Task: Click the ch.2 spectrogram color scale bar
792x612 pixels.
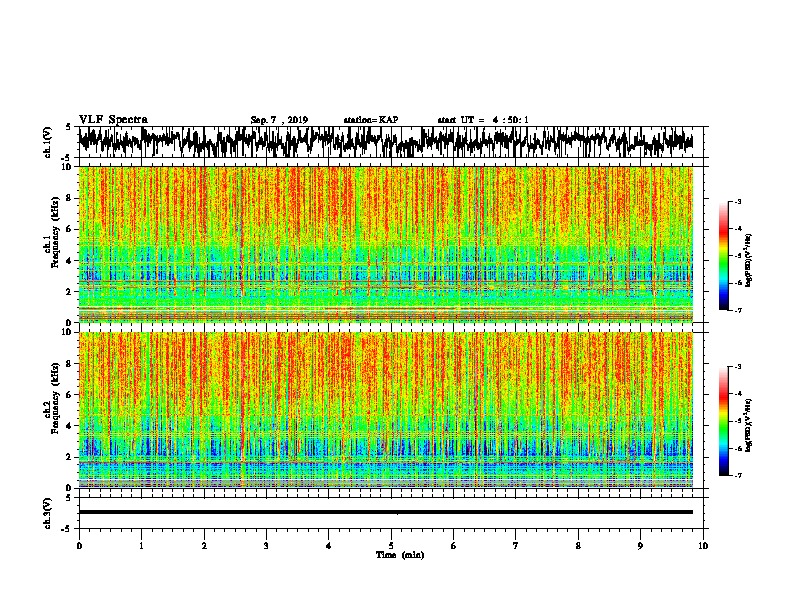Action: pyautogui.click(x=724, y=421)
